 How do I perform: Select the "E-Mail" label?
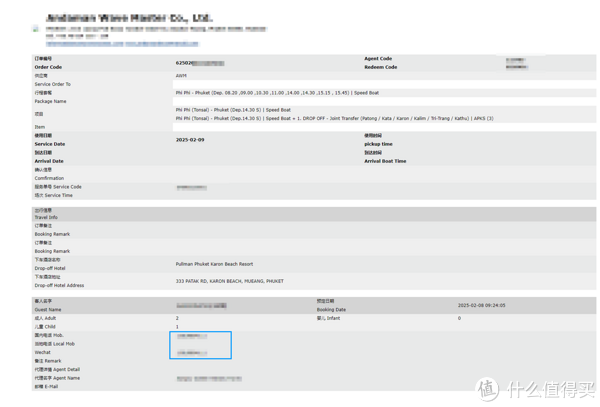tap(51, 387)
